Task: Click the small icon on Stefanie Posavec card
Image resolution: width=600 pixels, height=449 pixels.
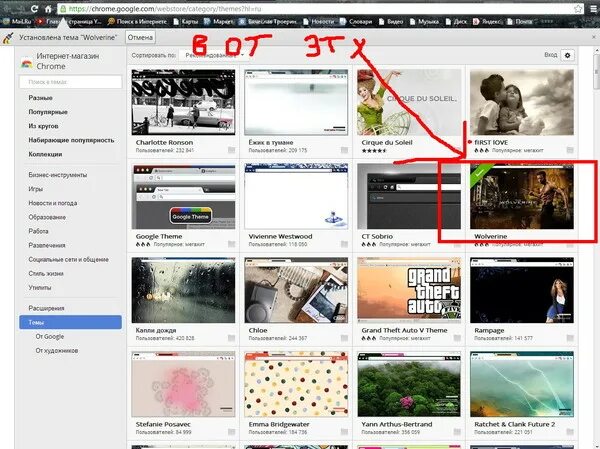Action: (232, 432)
